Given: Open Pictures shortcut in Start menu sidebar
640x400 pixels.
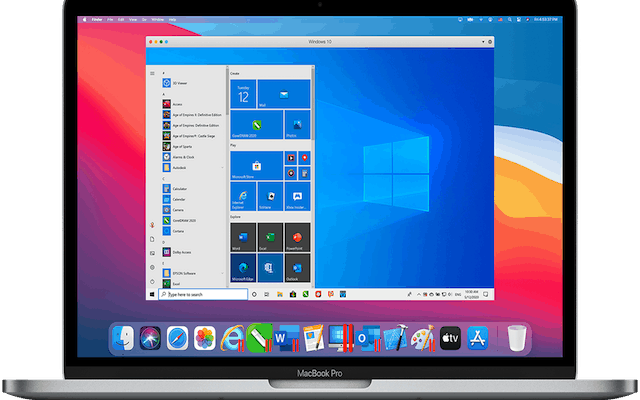Looking at the screenshot, I should coord(152,253).
